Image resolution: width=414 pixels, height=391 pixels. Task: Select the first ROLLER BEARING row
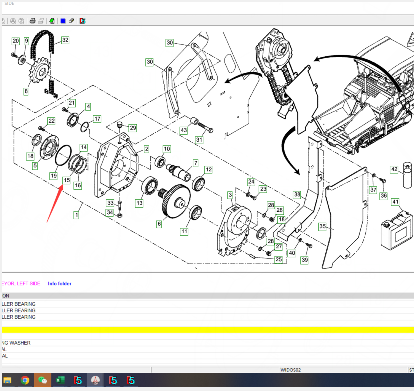point(208,304)
